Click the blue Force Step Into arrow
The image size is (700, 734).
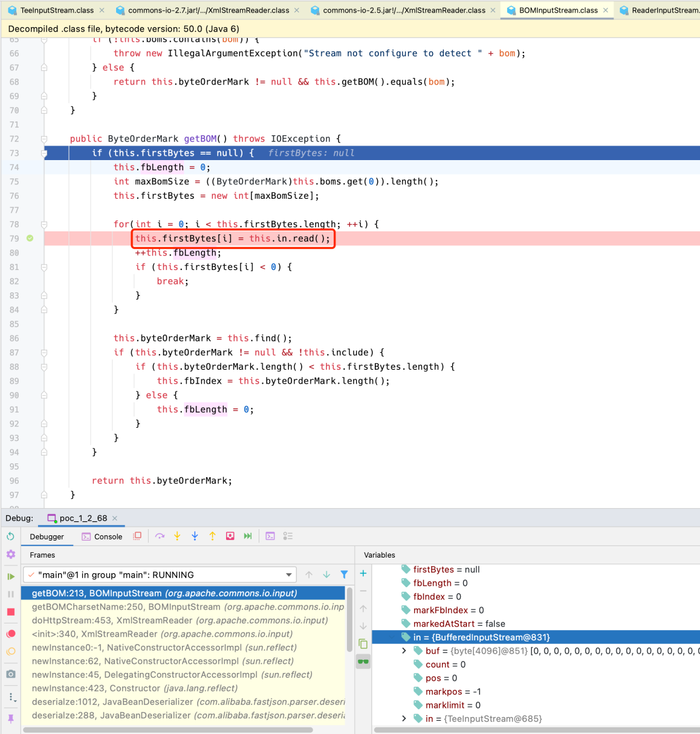(195, 536)
